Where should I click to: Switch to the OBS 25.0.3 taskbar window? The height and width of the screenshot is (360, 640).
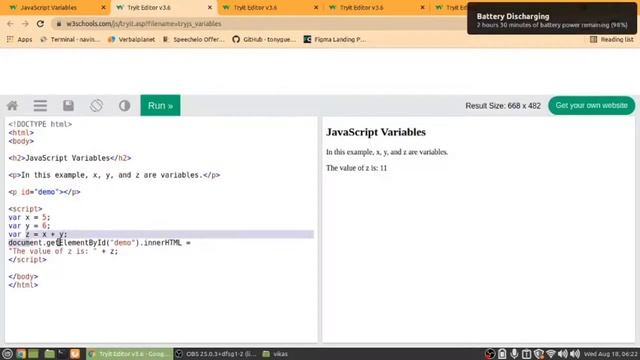click(216, 354)
